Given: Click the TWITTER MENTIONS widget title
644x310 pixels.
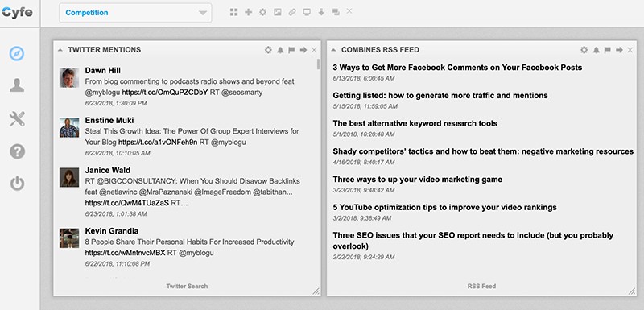Looking at the screenshot, I should [x=105, y=50].
